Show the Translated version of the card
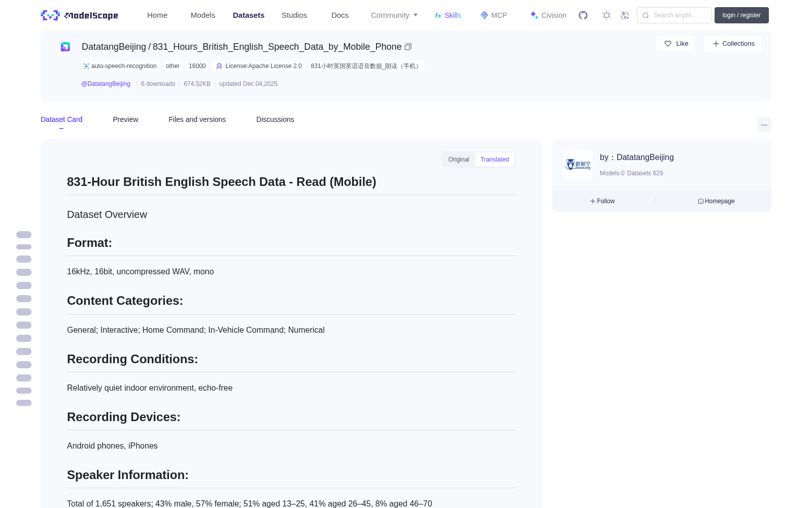The height and width of the screenshot is (508, 812). (495, 160)
